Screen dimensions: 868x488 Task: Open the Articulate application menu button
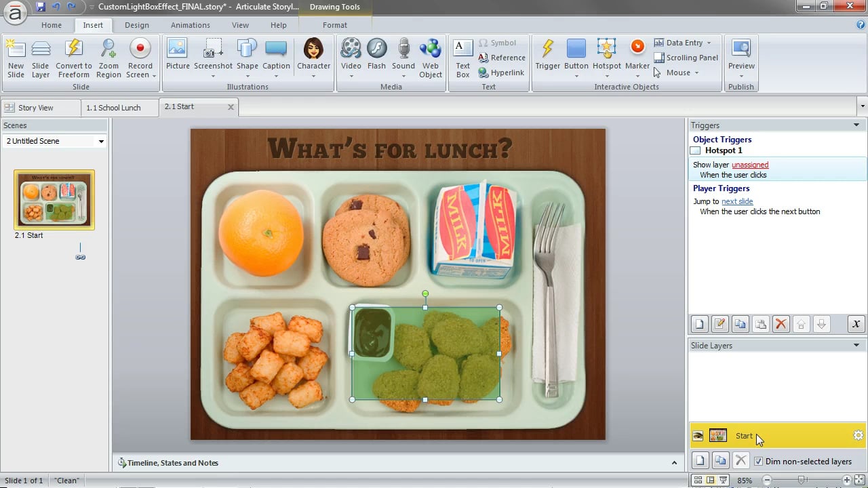(x=14, y=12)
